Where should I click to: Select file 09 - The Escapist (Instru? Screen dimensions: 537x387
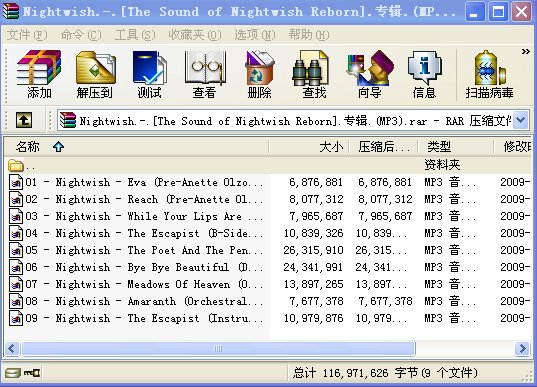pos(268,318)
